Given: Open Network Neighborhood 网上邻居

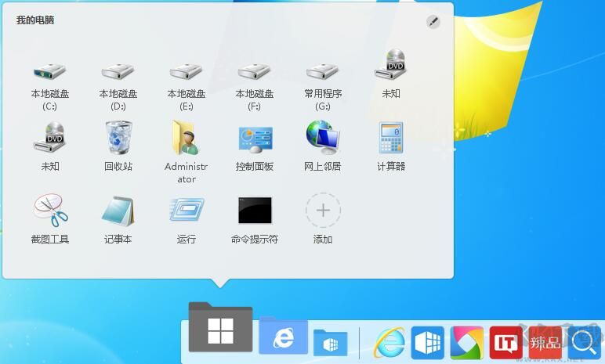Looking at the screenshot, I should [323, 135].
